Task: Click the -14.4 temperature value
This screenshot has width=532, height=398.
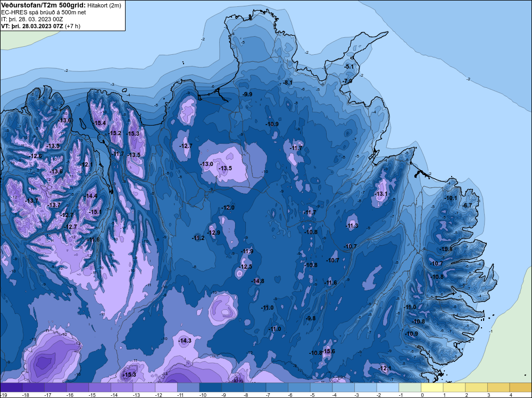Action: 91,196
